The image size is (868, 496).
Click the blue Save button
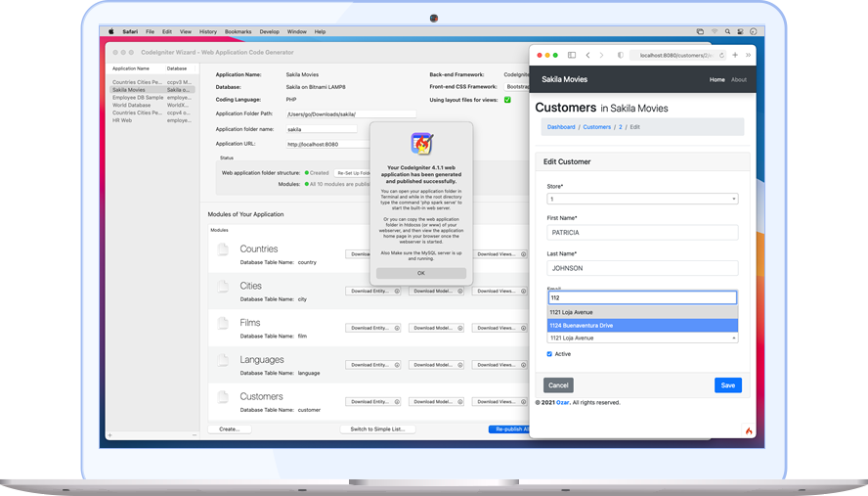click(728, 385)
